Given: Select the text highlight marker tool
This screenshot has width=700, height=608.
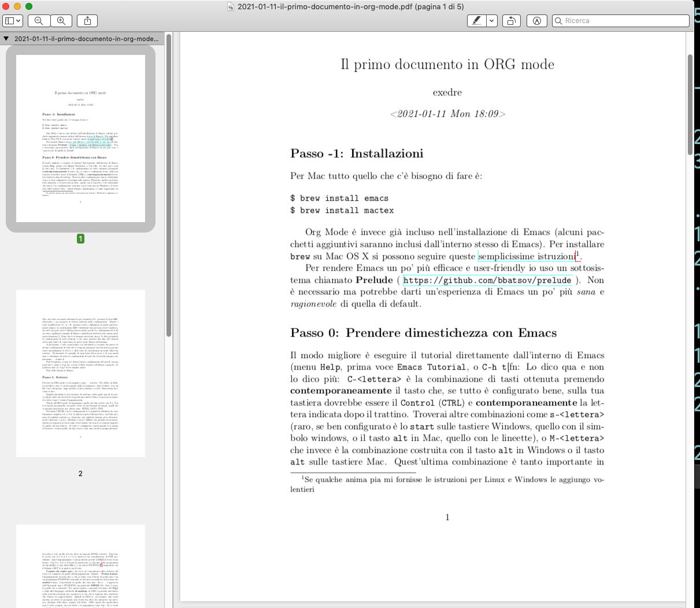Looking at the screenshot, I should (x=476, y=20).
